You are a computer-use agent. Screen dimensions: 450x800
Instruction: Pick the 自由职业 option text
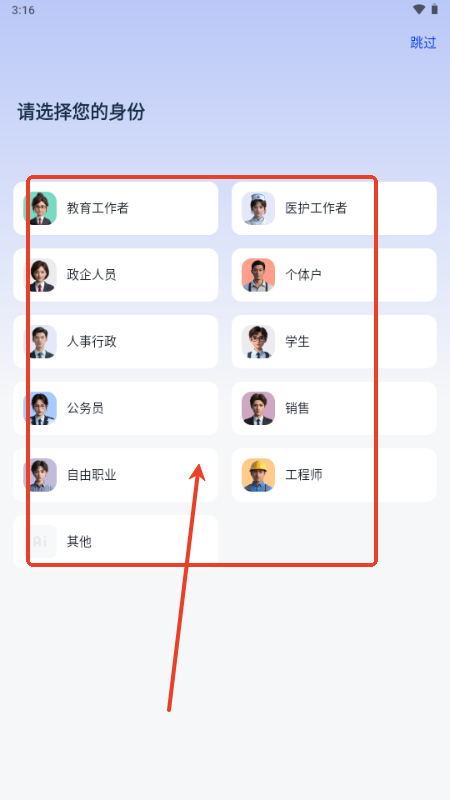(92, 475)
